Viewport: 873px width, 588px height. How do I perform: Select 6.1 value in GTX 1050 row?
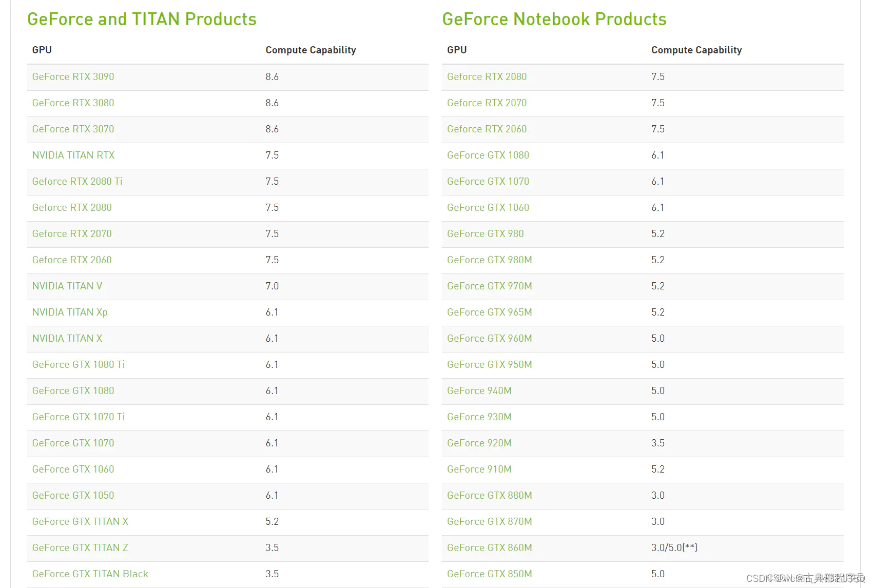click(271, 496)
